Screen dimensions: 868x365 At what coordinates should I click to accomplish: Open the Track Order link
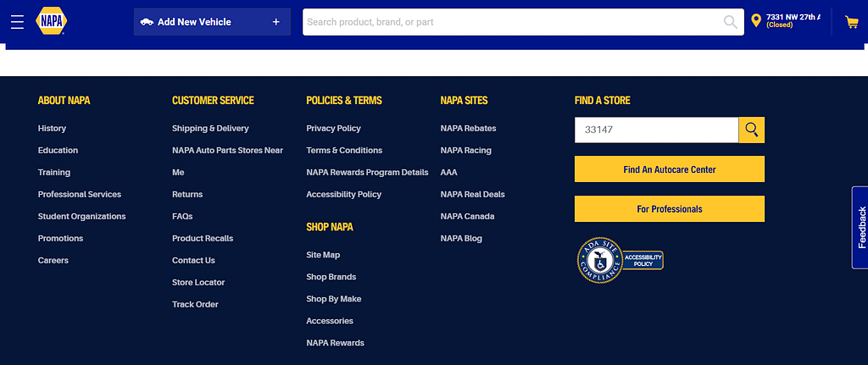(x=195, y=305)
